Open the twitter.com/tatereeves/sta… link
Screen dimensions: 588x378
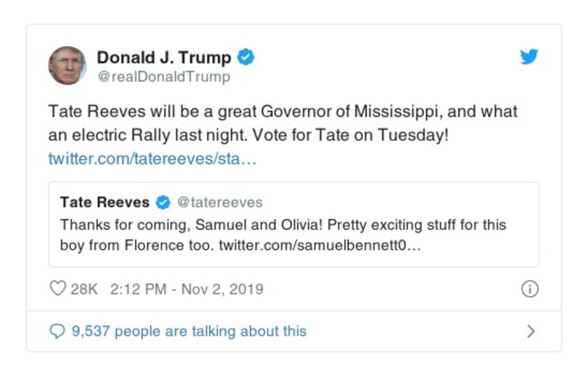click(152, 158)
